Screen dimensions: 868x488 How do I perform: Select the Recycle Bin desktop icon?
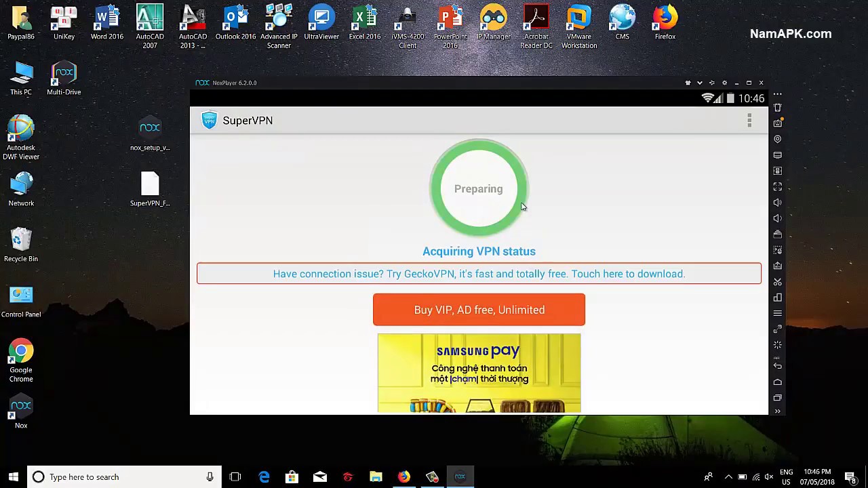point(21,245)
